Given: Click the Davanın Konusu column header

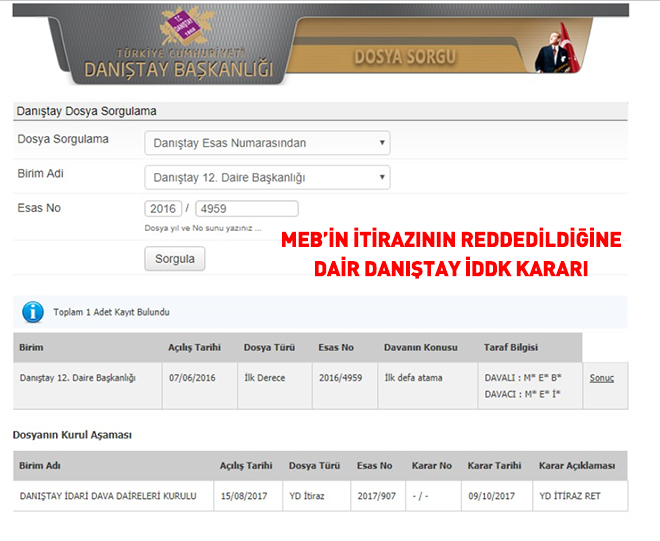Looking at the screenshot, I should coord(420,347).
